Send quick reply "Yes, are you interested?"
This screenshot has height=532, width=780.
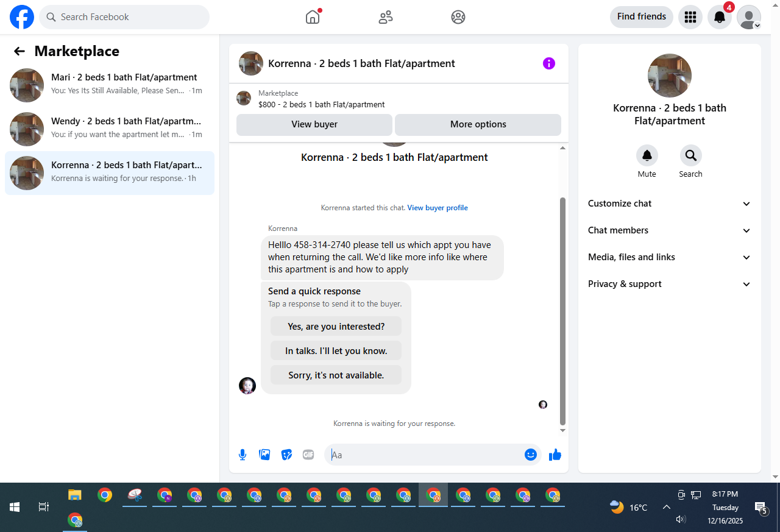click(336, 327)
